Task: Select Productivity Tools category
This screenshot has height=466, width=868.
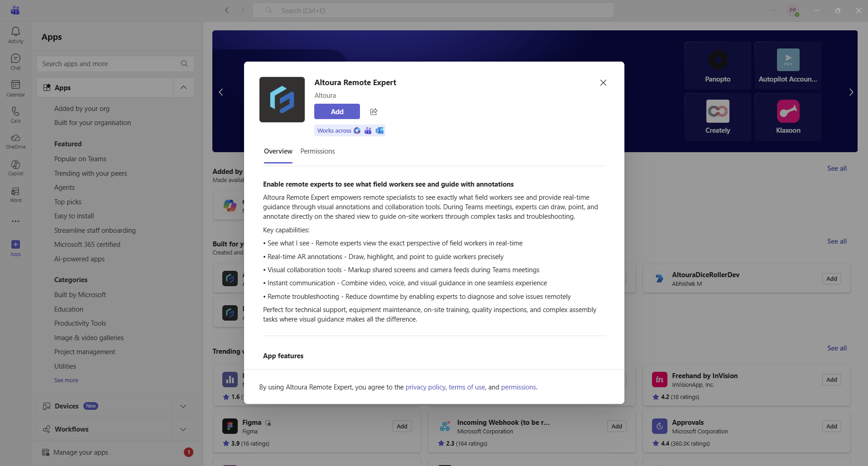Action: point(80,323)
